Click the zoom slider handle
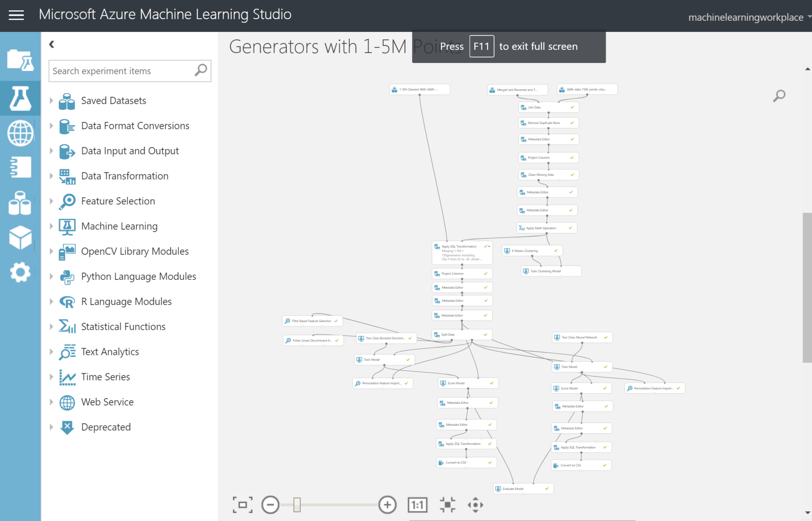812x521 pixels. (x=297, y=504)
